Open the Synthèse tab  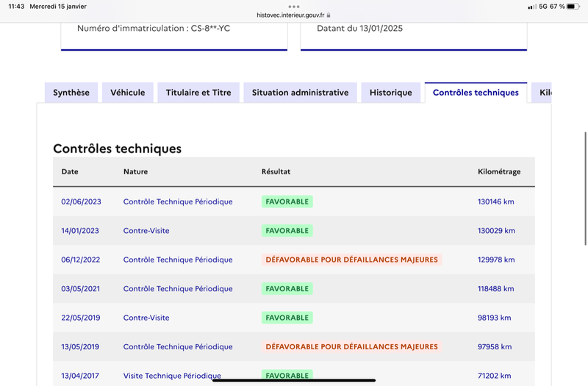pyautogui.click(x=71, y=93)
